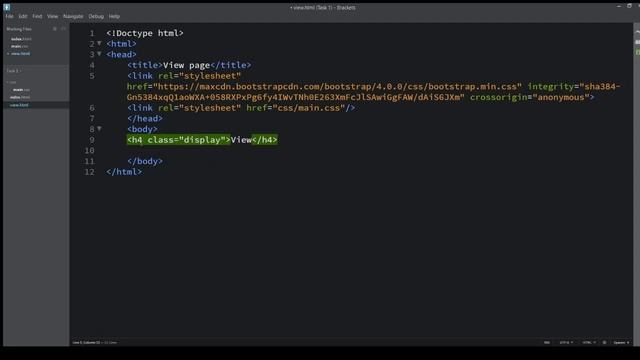Click line number 9 in gutter
This screenshot has height=360, width=640.
point(92,140)
